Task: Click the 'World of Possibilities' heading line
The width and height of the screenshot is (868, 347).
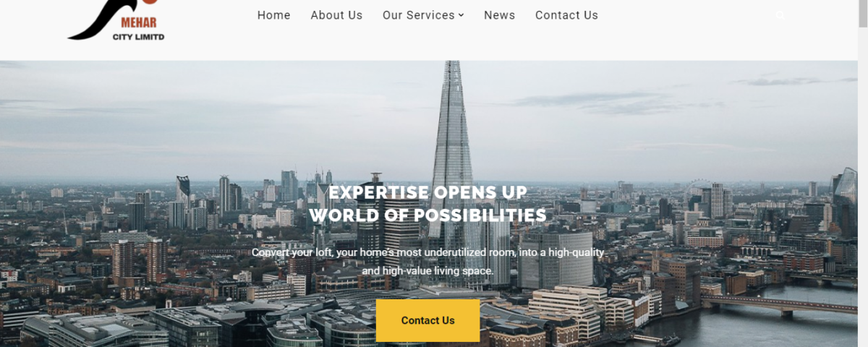Action: (427, 215)
